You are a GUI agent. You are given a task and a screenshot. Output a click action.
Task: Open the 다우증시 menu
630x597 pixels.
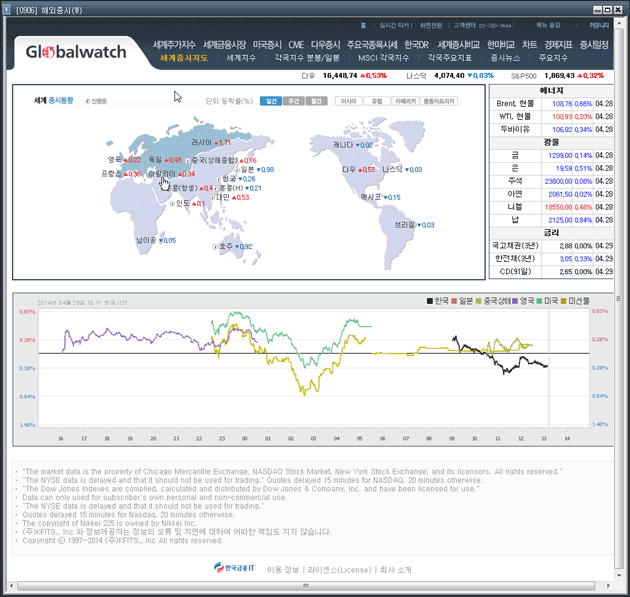[x=325, y=45]
